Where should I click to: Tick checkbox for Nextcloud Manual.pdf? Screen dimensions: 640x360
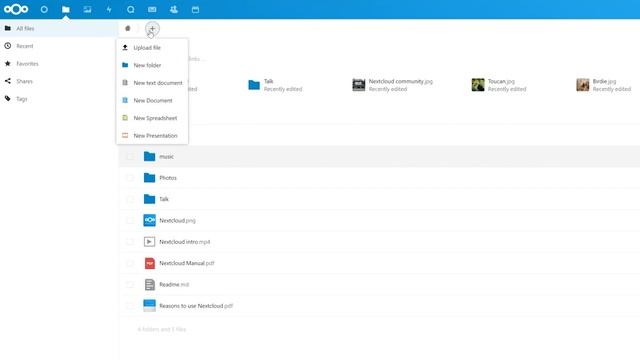coord(130,263)
